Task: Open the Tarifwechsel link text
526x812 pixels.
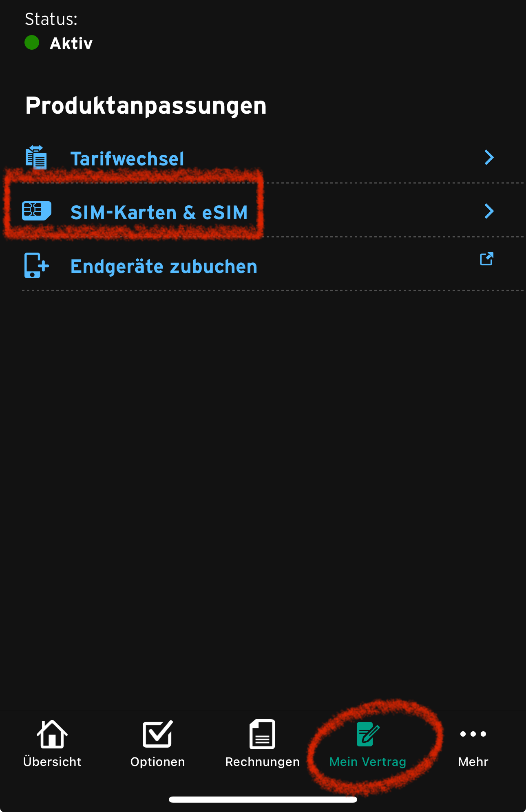Action: (127, 159)
